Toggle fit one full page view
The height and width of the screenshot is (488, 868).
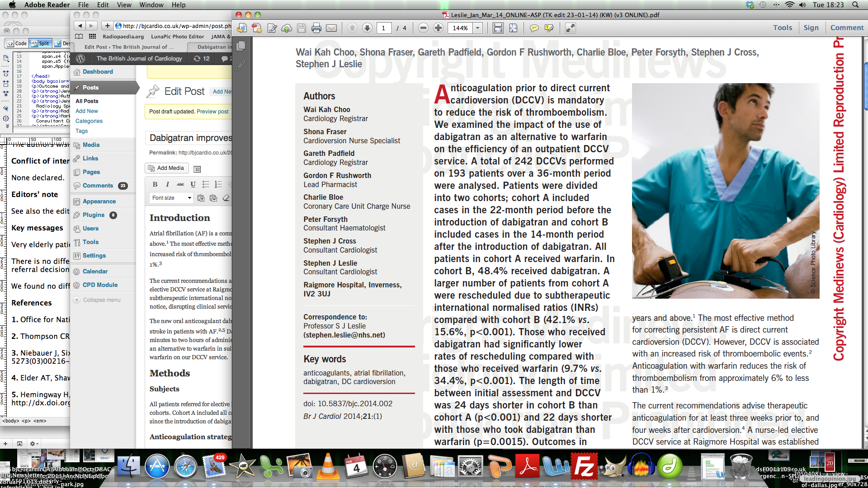513,28
